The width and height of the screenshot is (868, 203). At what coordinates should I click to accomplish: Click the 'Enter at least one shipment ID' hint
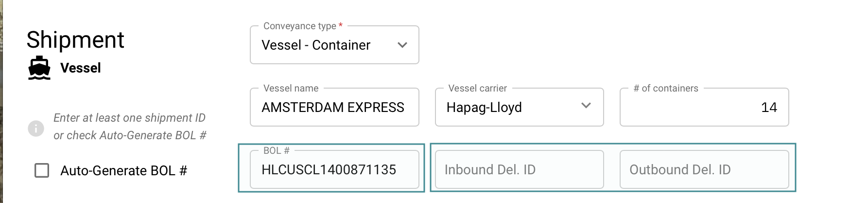tap(129, 118)
